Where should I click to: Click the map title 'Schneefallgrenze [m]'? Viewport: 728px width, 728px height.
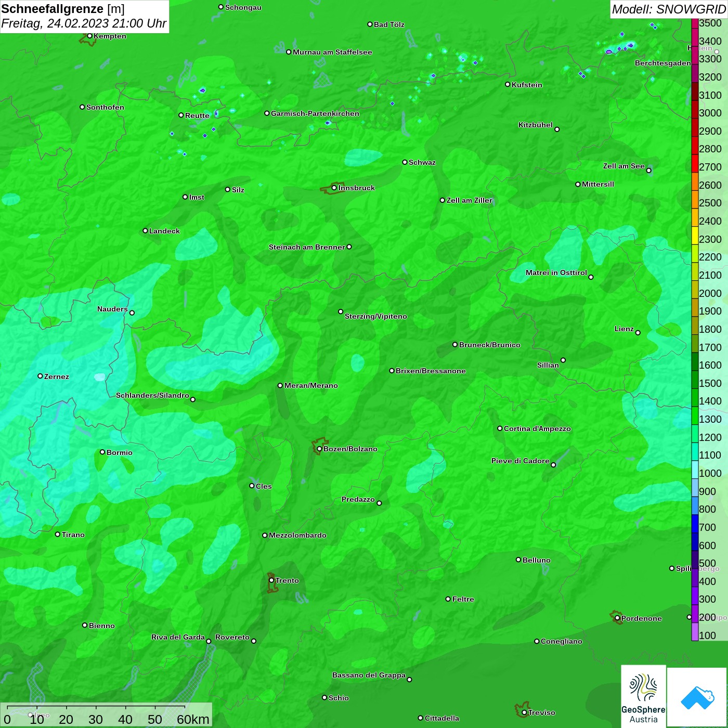tap(63, 9)
